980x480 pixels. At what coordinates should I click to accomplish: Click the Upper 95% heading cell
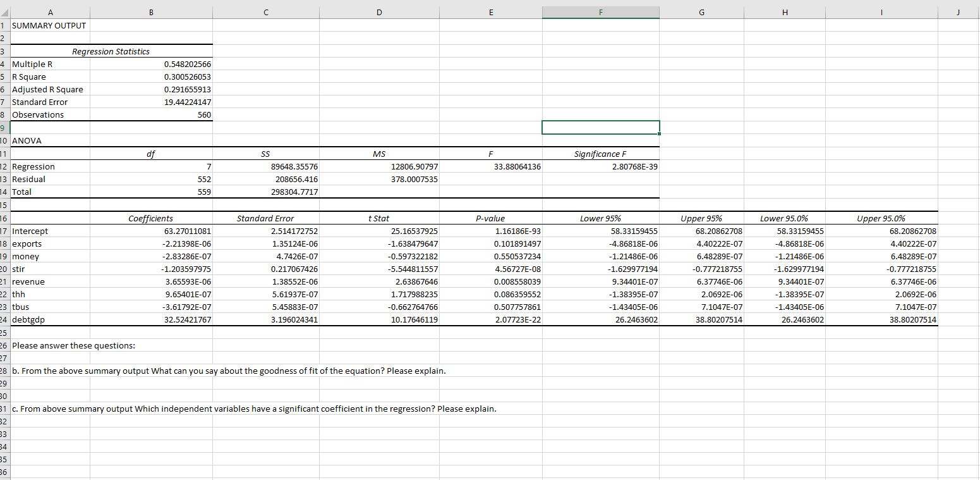pyautogui.click(x=701, y=218)
